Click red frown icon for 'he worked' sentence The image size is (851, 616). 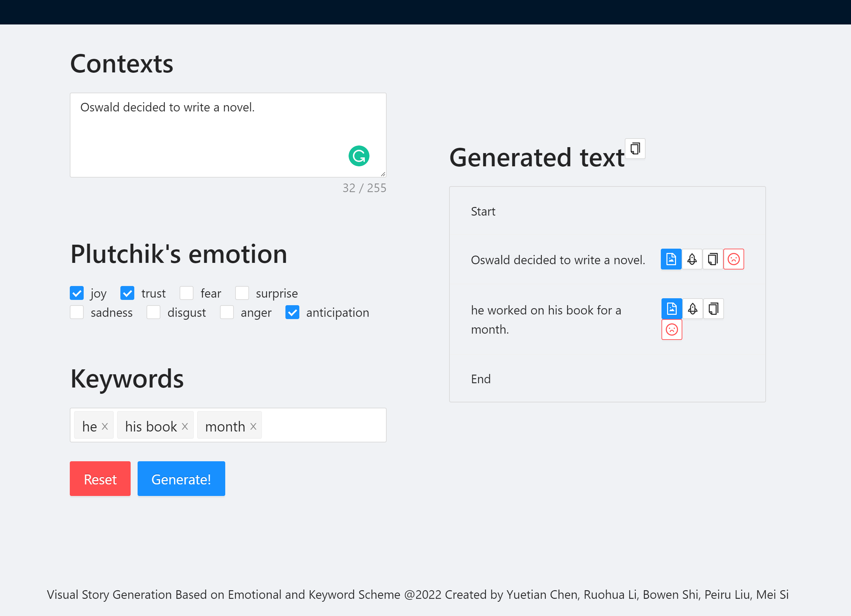(672, 329)
